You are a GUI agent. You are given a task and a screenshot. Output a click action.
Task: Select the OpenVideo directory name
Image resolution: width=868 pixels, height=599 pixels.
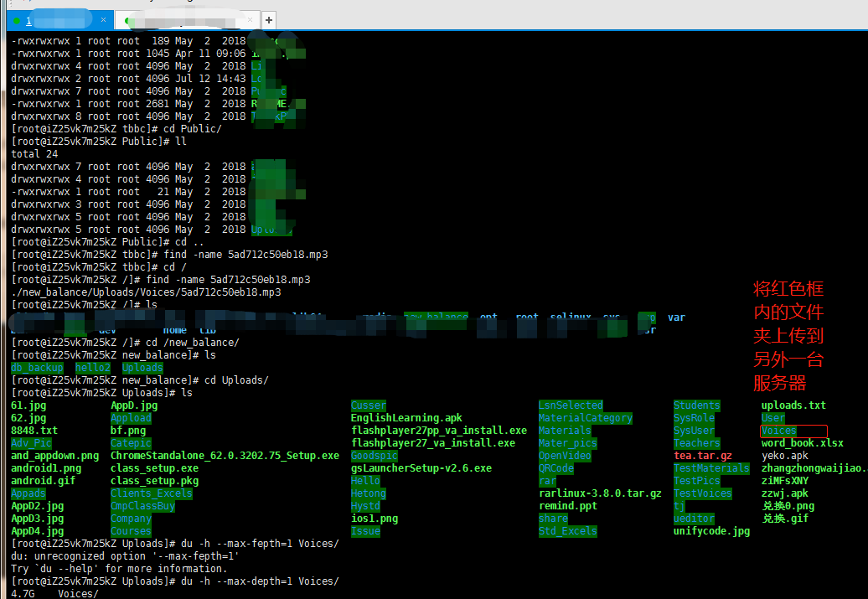(566, 456)
